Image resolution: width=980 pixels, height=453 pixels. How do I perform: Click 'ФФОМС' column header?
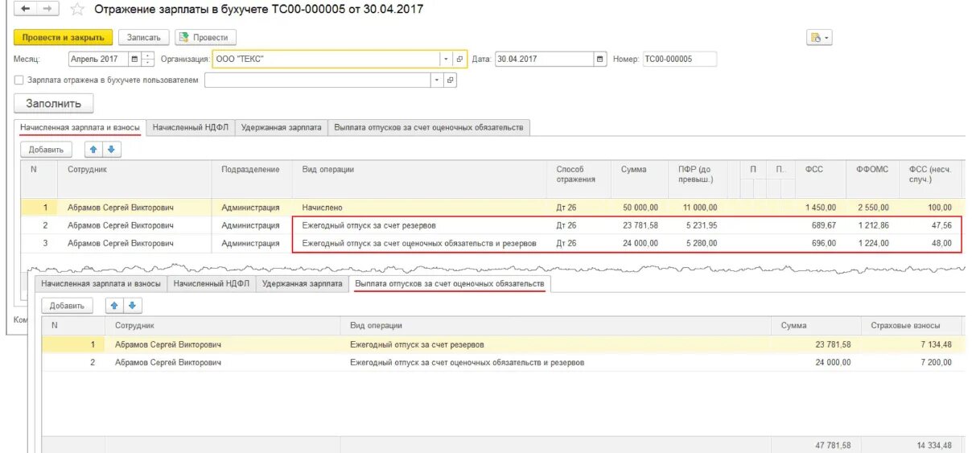874,179
